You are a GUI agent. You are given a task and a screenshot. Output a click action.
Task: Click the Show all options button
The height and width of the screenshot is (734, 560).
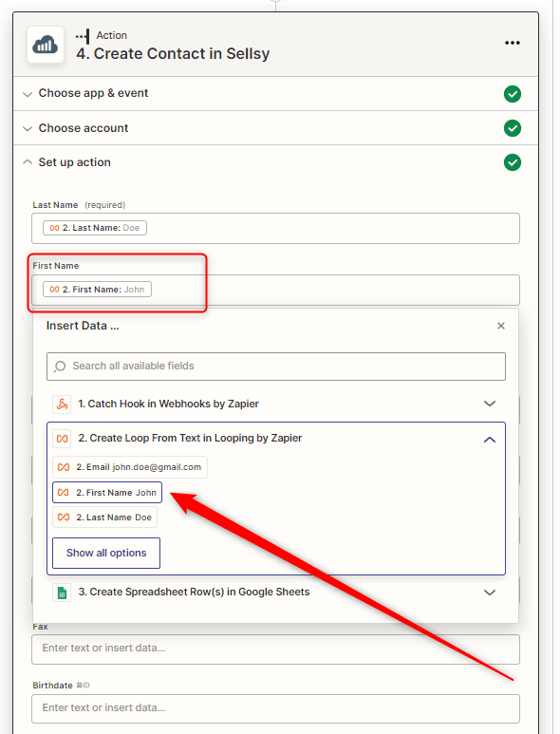(x=106, y=553)
